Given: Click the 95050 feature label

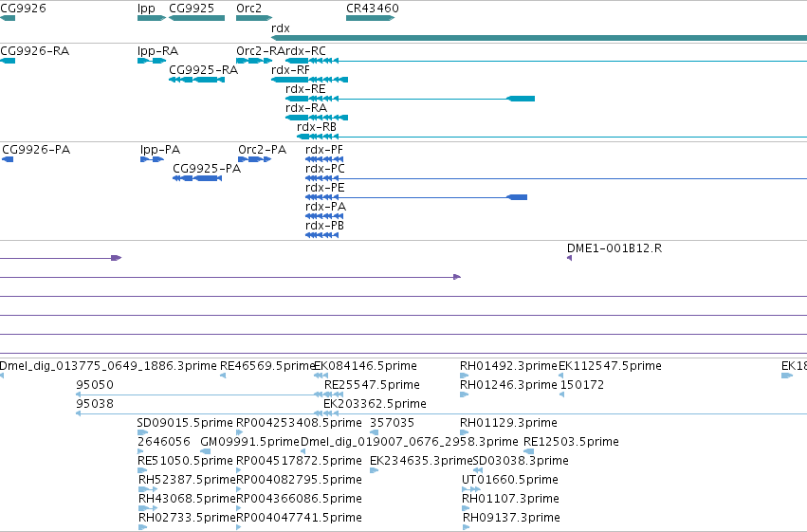Looking at the screenshot, I should tap(95, 385).
